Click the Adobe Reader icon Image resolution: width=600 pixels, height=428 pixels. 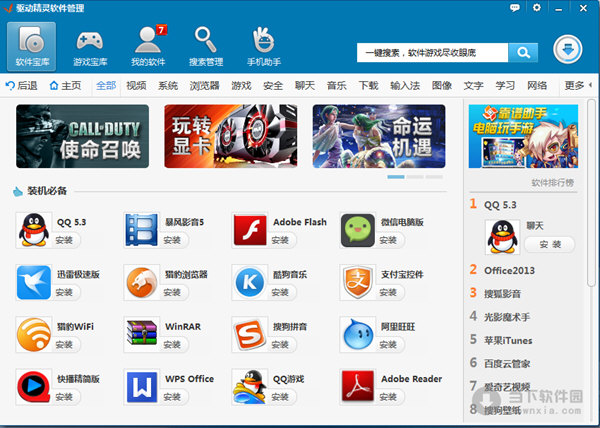point(358,387)
